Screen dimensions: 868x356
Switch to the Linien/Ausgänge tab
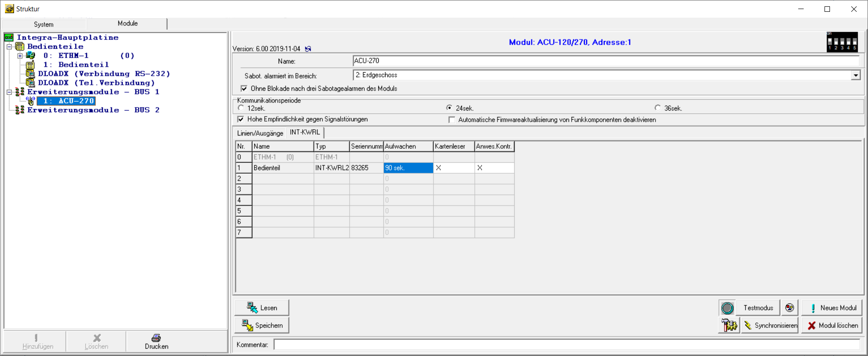point(260,133)
